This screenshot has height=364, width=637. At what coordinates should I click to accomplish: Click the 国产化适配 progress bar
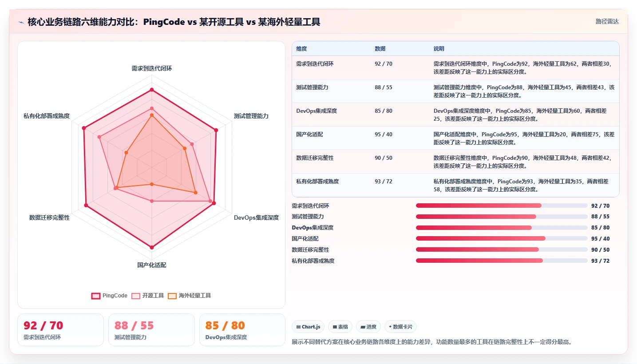pyautogui.click(x=502, y=239)
